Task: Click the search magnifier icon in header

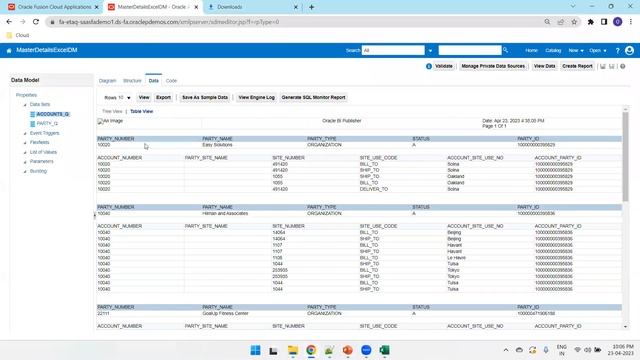Action: pos(505,50)
